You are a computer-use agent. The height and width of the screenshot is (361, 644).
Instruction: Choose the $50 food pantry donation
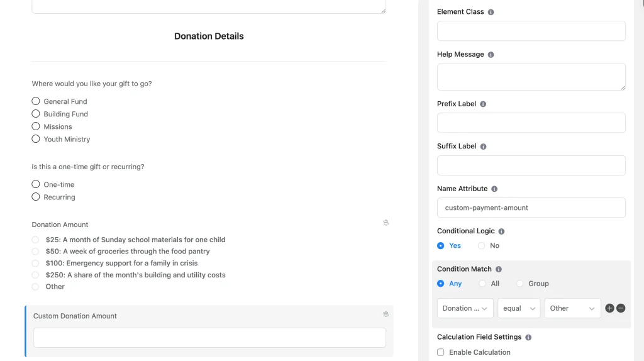coord(35,252)
